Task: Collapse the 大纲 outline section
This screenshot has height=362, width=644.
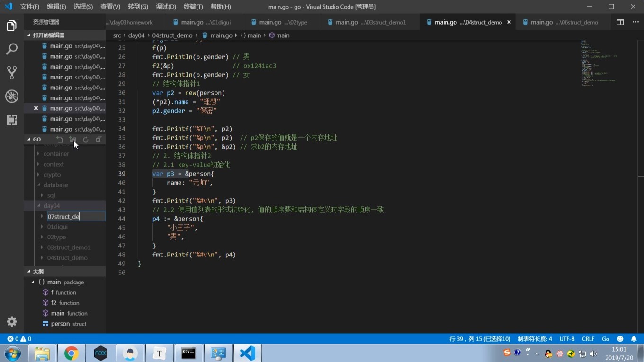Action: (38, 271)
